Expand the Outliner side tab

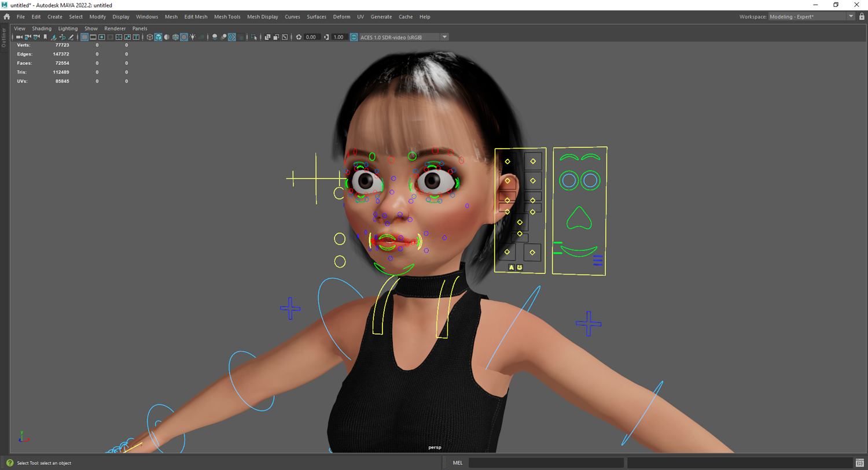pyautogui.click(x=3, y=37)
